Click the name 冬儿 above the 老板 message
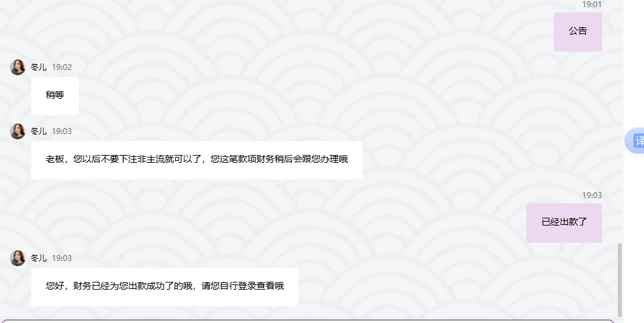The width and height of the screenshot is (644, 323). pyautogui.click(x=39, y=131)
